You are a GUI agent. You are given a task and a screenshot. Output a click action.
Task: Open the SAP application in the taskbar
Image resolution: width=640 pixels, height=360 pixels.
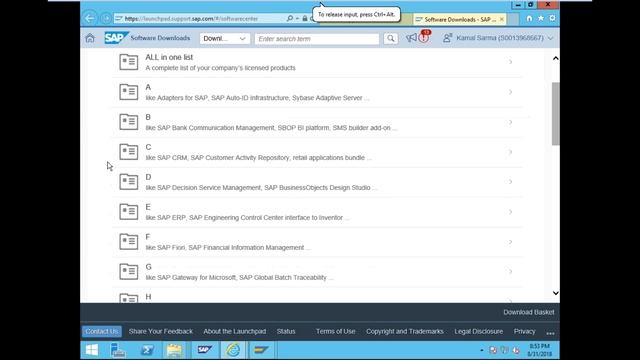coord(204,350)
